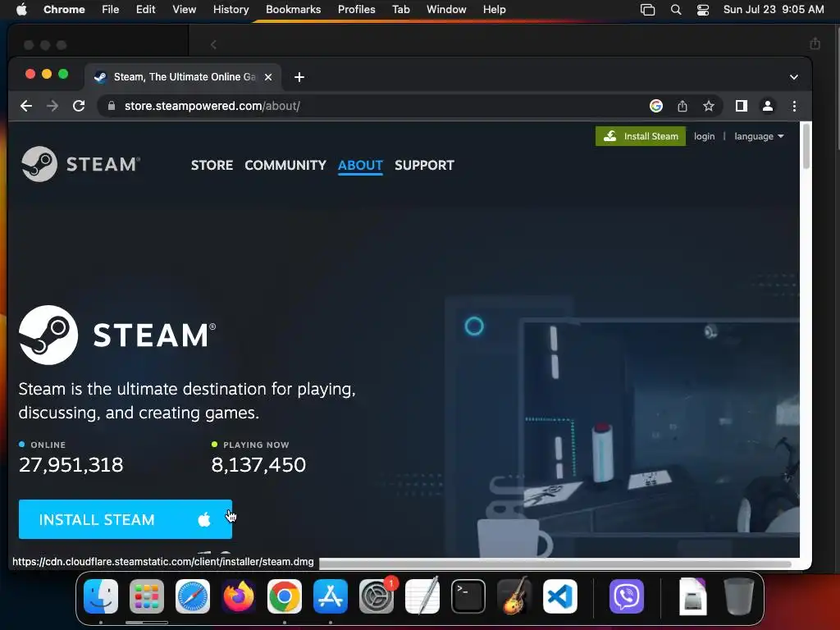Viewport: 840px width, 630px height.
Task: Open the Apple menu
Action: click(x=21, y=9)
